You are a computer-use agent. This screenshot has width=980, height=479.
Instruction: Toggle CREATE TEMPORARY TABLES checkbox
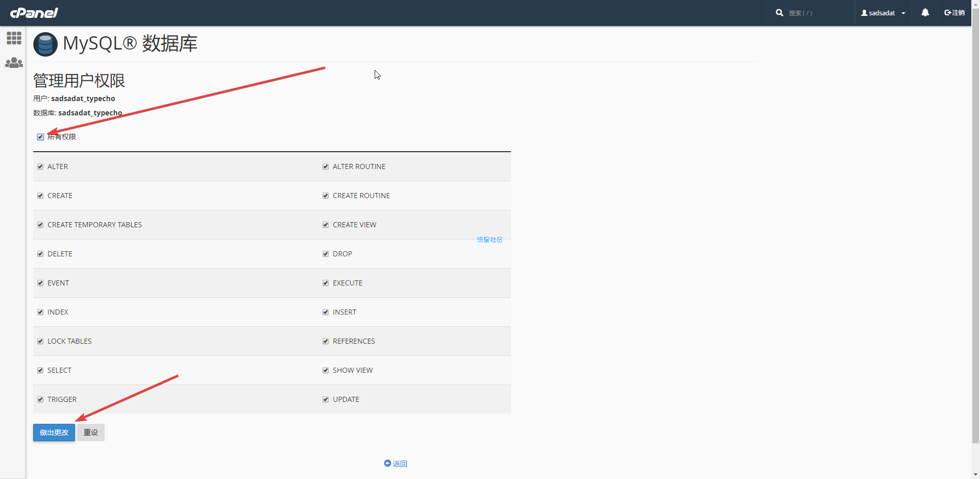40,225
